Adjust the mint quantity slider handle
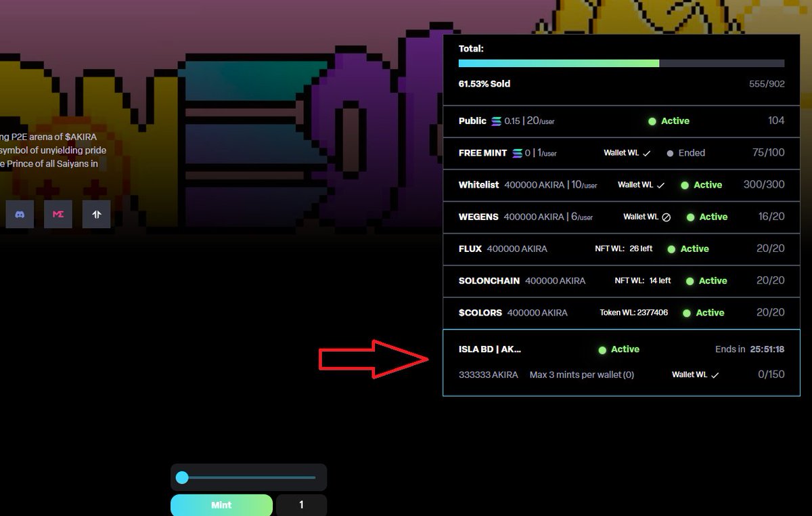This screenshot has width=812, height=516. 182,477
